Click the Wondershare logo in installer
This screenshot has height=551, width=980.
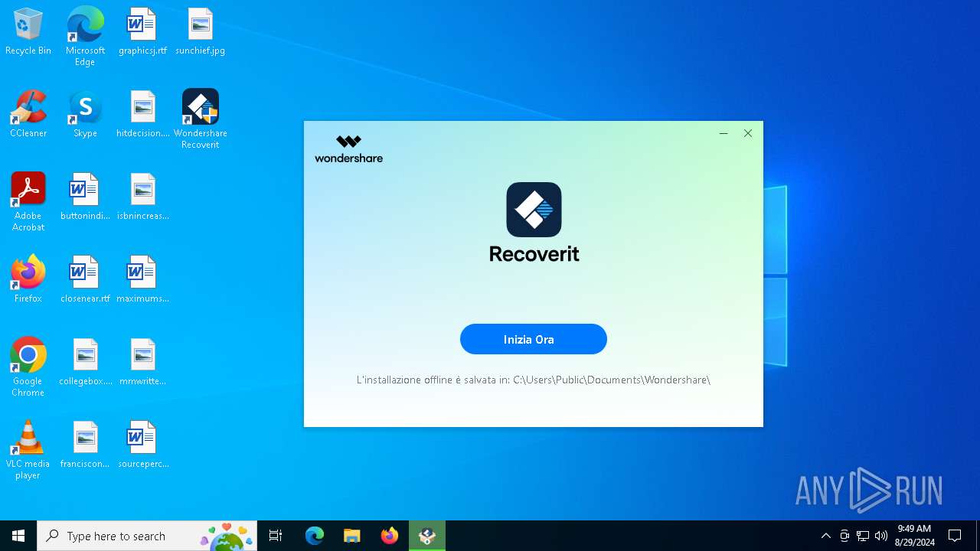pos(348,149)
